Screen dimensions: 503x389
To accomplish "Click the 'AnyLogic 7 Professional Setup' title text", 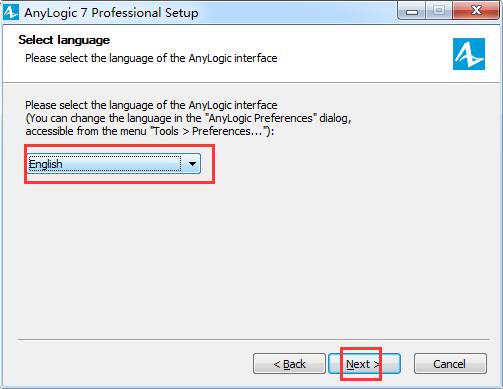I will pyautogui.click(x=111, y=13).
